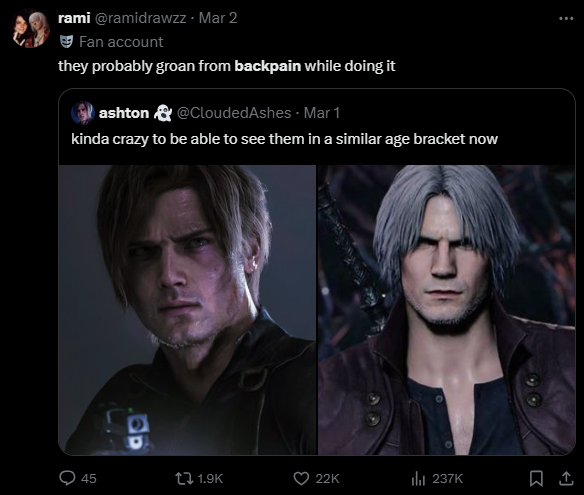Like the tweet with the heart icon
The height and width of the screenshot is (495, 584).
coord(301,478)
